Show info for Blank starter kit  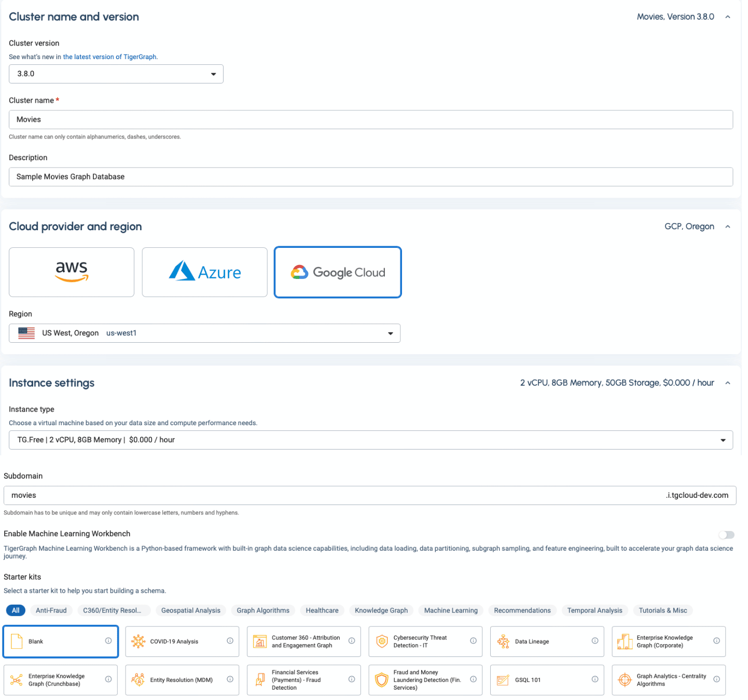(x=108, y=641)
